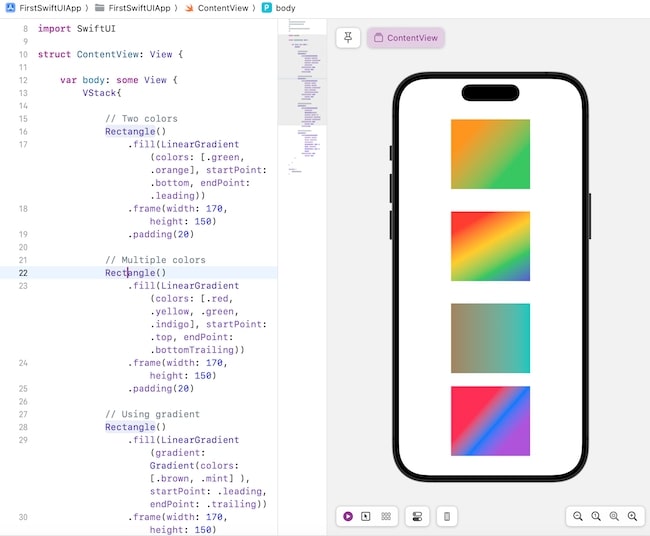Click "Rectangle()" on line 28
Screen dimensions: 650x536
click(x=136, y=427)
